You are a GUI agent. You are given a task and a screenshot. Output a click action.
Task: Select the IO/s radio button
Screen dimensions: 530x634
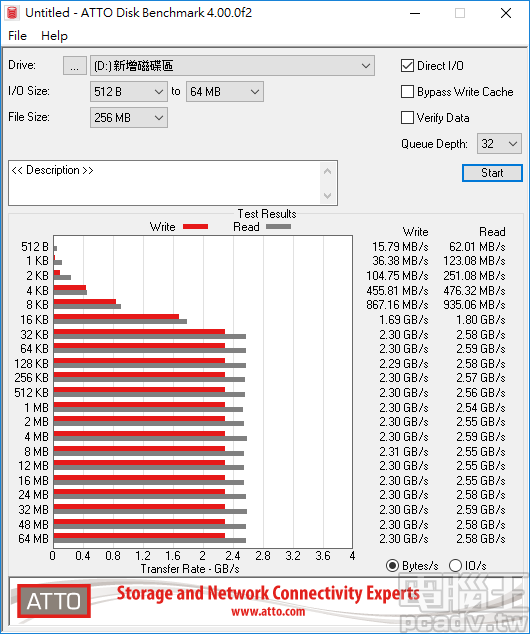(x=455, y=565)
